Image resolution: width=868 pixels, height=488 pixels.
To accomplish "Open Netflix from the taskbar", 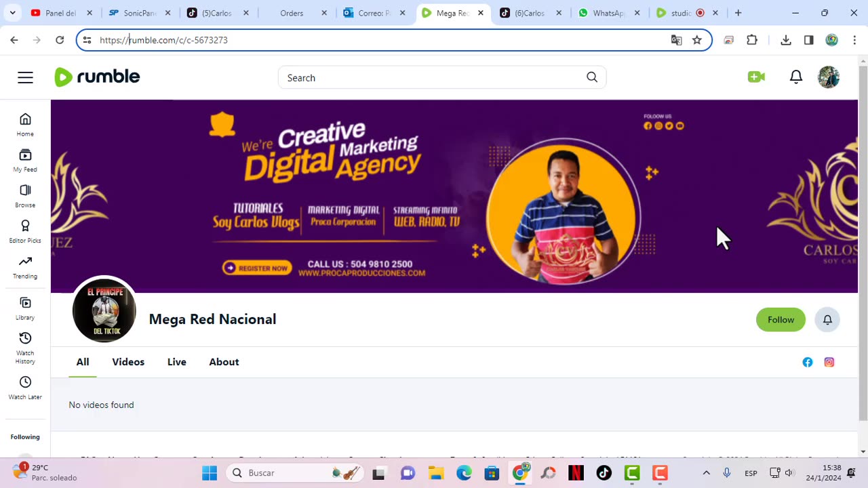I will click(576, 473).
